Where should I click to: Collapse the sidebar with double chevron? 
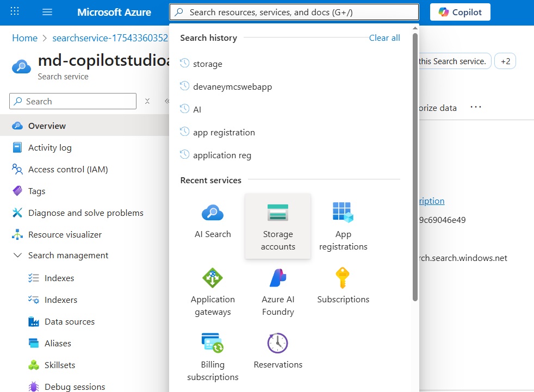point(167,101)
